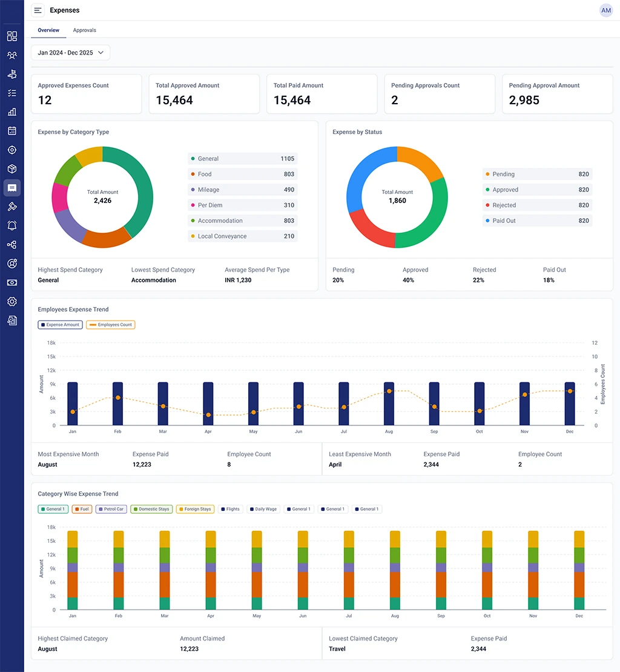
Task: Click the 40% Approved percentage value
Action: pos(408,281)
